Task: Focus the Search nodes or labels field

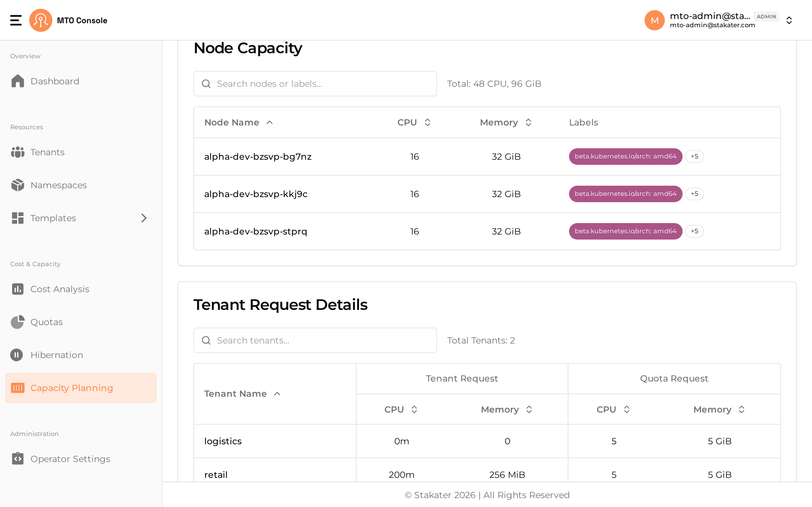Action: tap(315, 83)
